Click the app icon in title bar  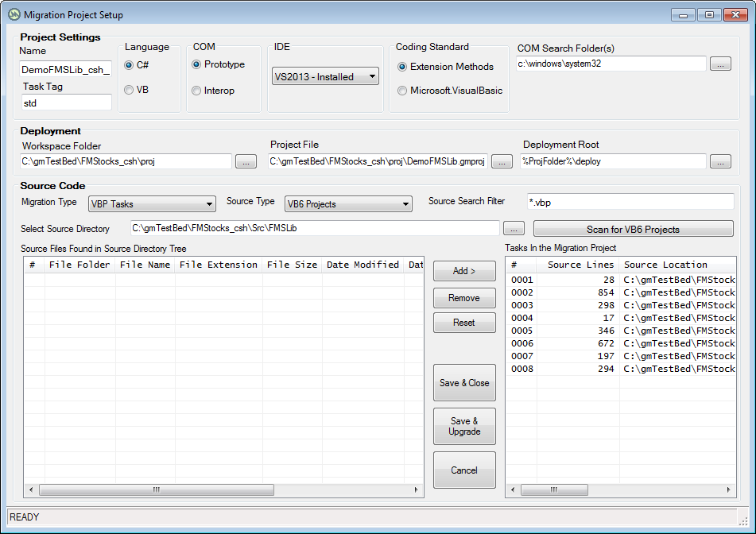tap(14, 14)
